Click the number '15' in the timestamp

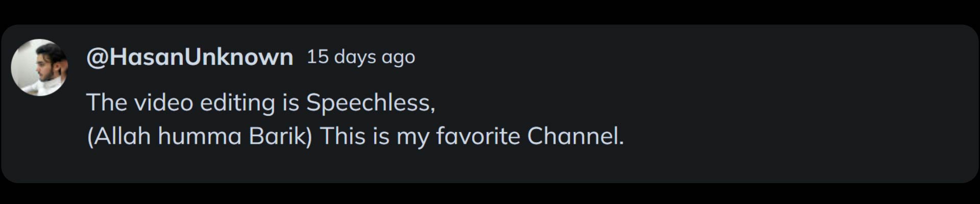click(x=317, y=57)
